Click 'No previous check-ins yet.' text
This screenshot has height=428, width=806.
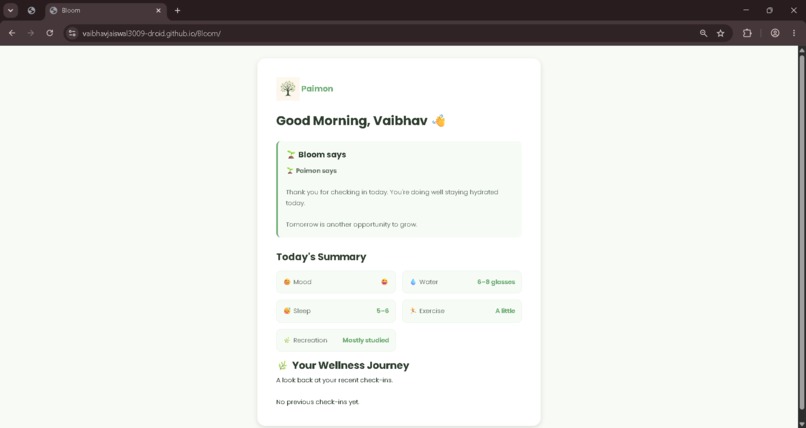(318, 402)
